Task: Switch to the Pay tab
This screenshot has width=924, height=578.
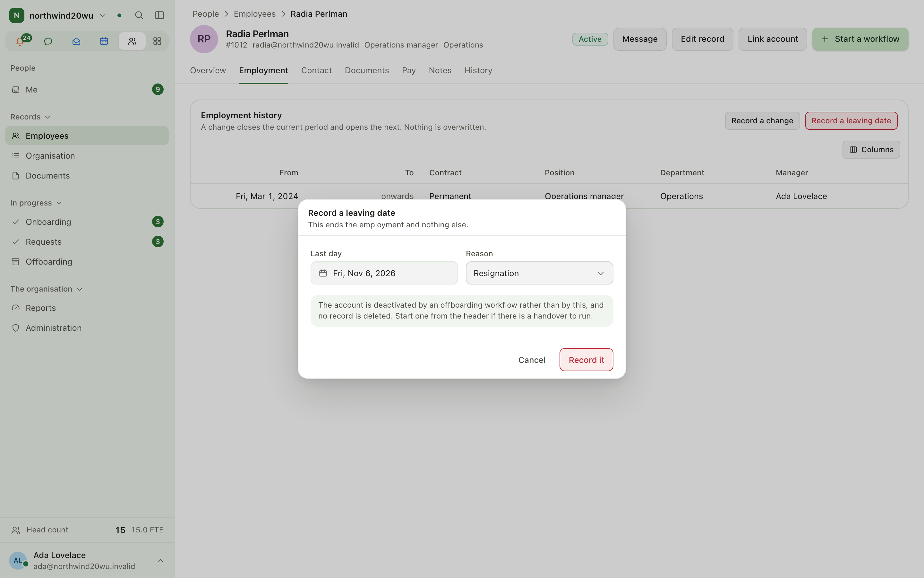Action: 408,70
